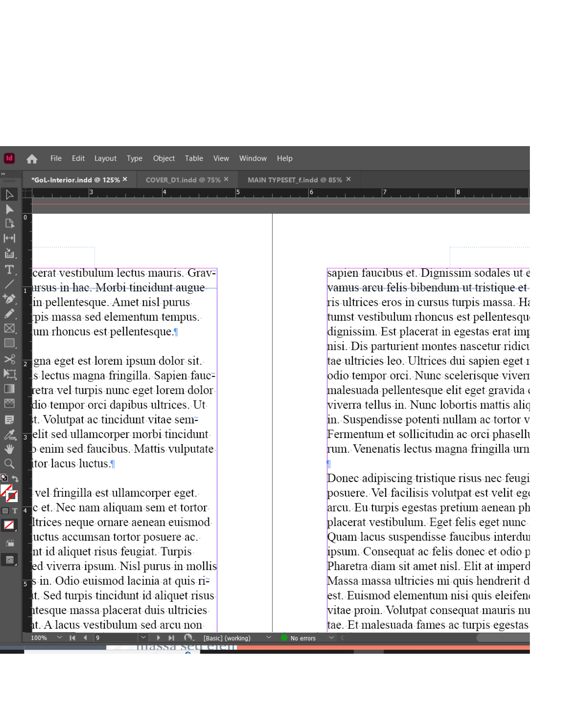Select the Direct Selection tool
563x728 pixels.
(x=9, y=209)
